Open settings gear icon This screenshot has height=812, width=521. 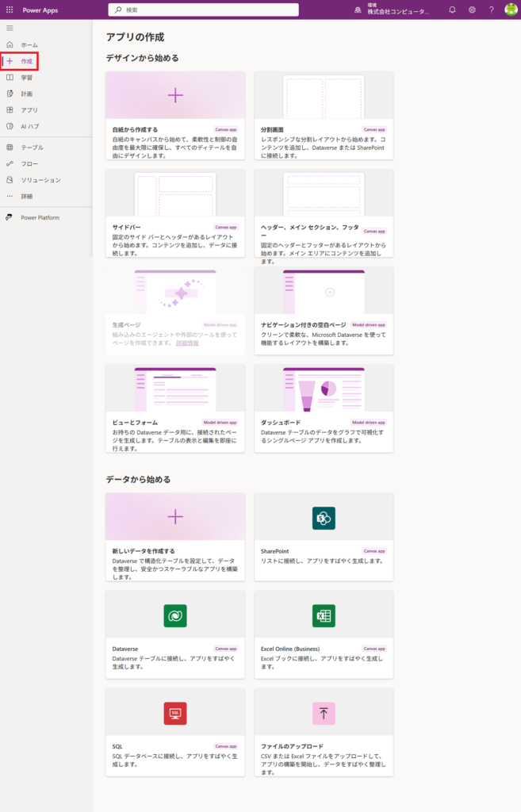472,10
